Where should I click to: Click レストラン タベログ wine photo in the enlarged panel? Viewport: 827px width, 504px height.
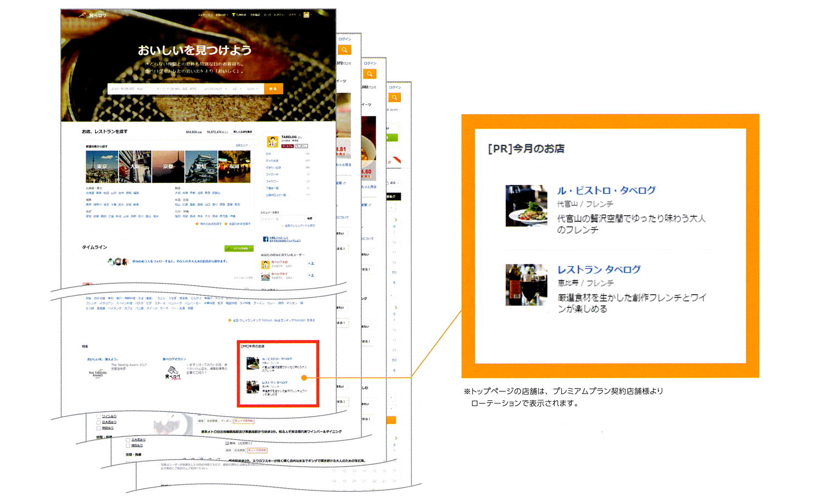(x=526, y=285)
